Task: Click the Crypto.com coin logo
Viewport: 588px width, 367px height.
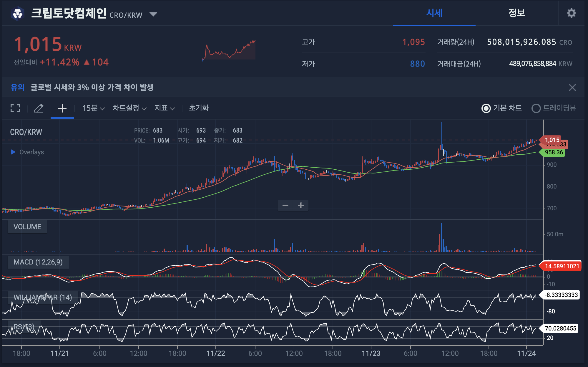Action: (x=18, y=14)
